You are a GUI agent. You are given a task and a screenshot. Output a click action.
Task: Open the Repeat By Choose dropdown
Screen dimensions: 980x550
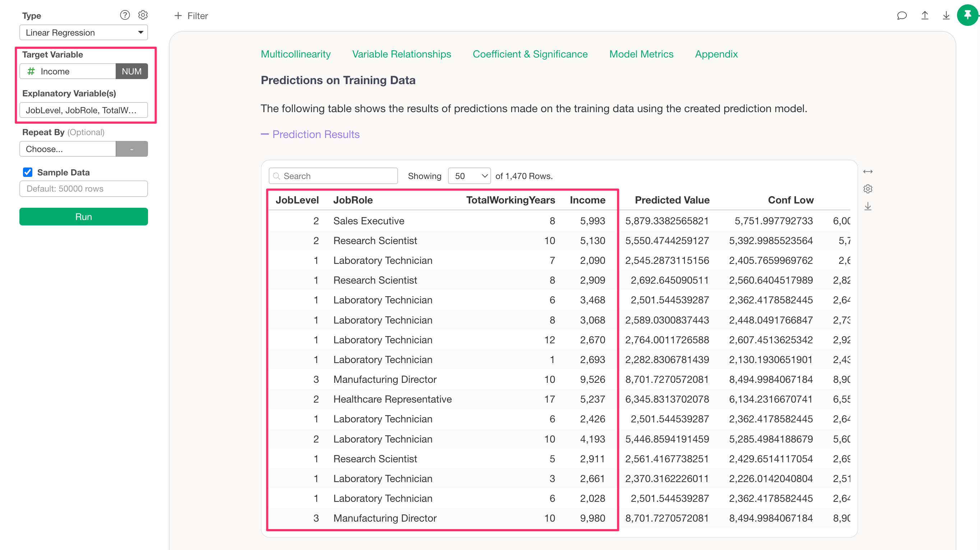coord(68,149)
